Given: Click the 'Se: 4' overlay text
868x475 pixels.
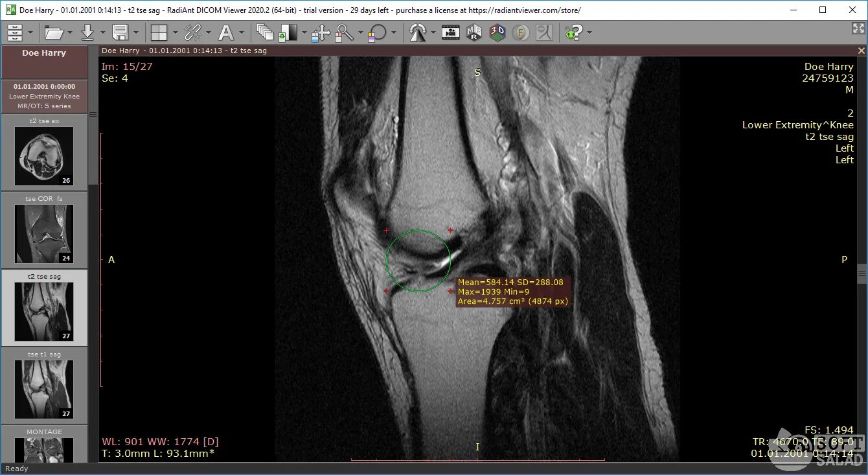Looking at the screenshot, I should 115,78.
